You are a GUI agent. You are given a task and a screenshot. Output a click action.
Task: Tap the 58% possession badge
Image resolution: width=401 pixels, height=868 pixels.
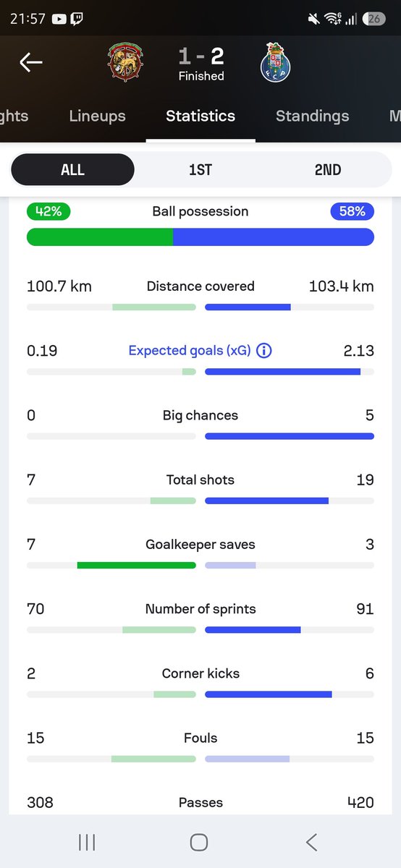pos(353,211)
